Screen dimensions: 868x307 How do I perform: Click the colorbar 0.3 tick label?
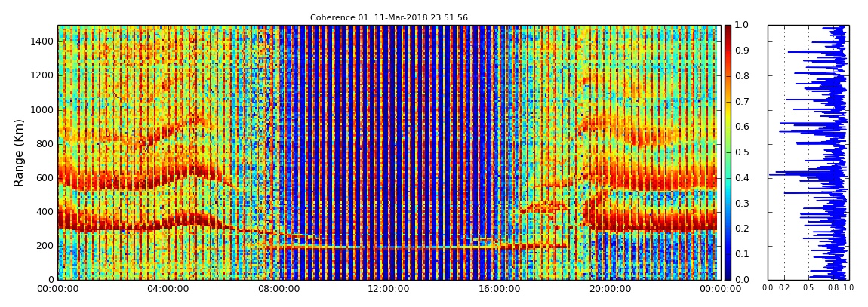pos(741,203)
